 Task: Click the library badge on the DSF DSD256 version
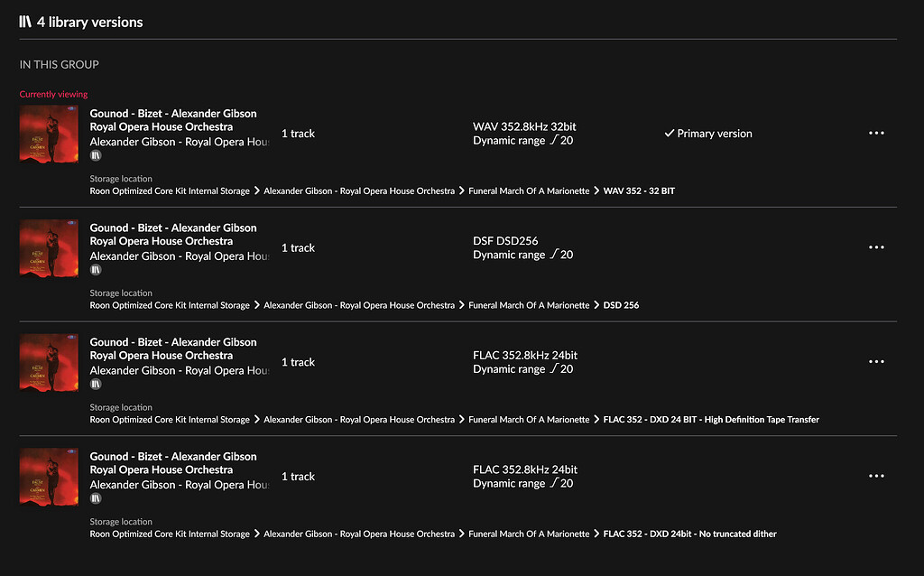(95, 268)
